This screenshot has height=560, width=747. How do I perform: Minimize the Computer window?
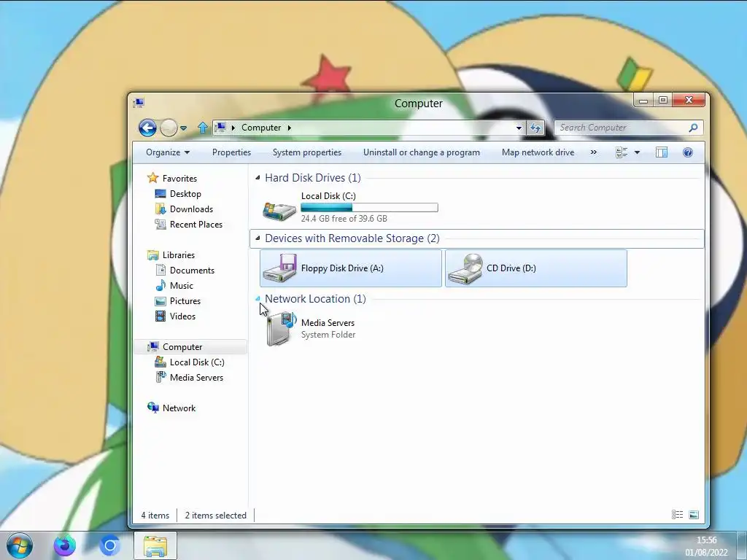tap(643, 100)
